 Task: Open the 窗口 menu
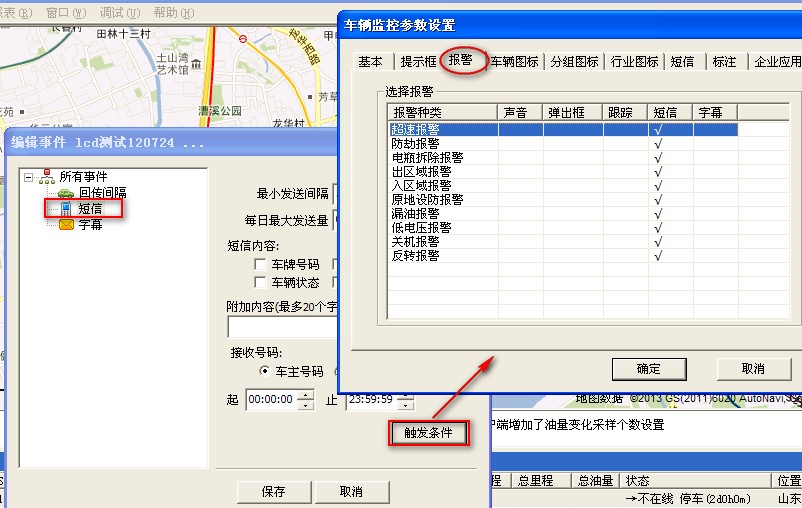pos(65,13)
